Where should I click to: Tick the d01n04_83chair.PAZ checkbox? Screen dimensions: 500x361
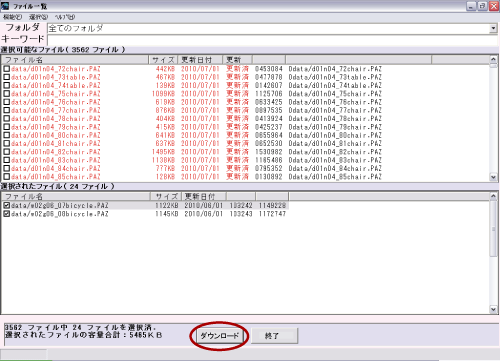(6, 160)
